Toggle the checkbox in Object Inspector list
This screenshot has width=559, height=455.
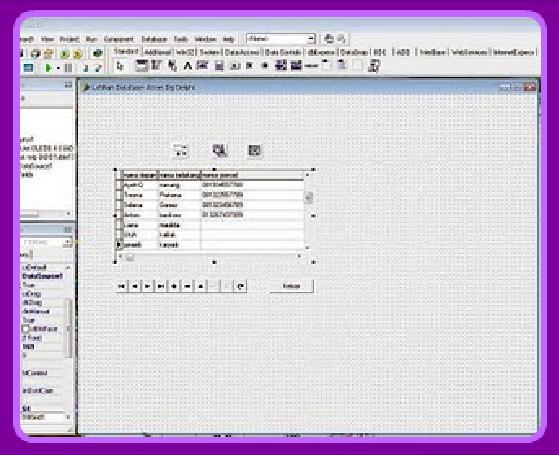(x=26, y=329)
